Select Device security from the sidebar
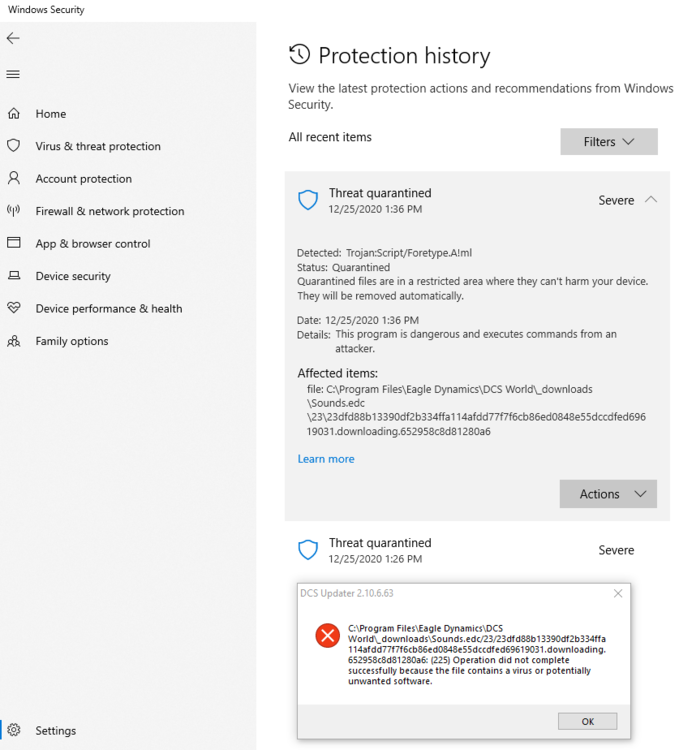Viewport: 679px width, 750px height. (73, 276)
